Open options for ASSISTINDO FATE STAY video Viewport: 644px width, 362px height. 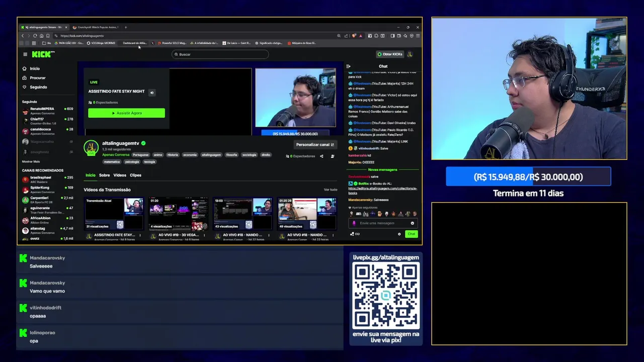click(140, 235)
